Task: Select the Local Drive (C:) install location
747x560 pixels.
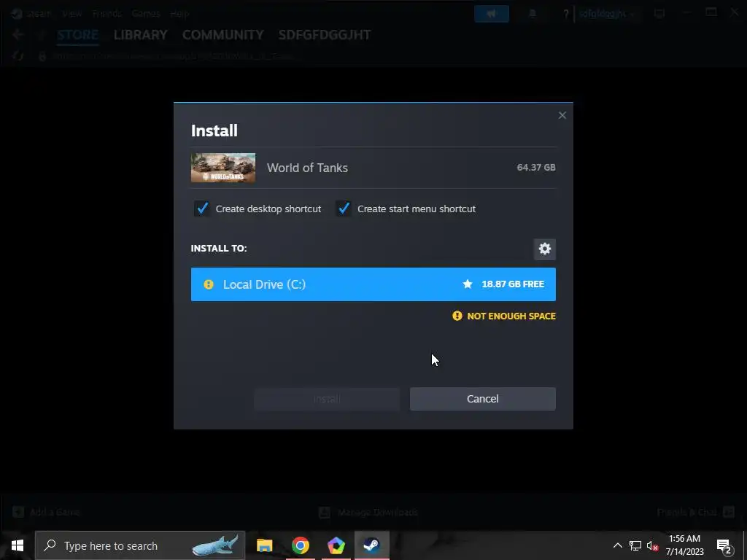Action: [x=373, y=284]
